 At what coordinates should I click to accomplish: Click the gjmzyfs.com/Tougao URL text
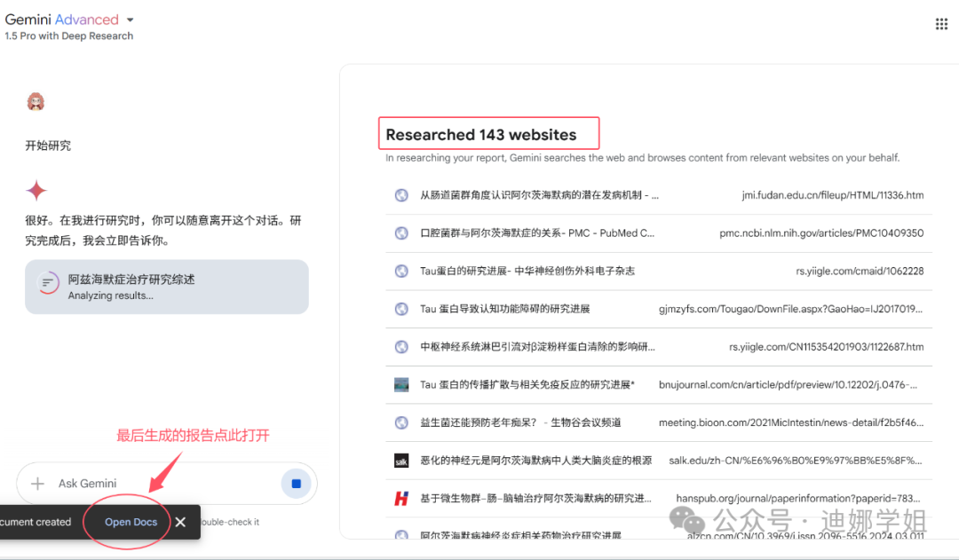(790, 310)
